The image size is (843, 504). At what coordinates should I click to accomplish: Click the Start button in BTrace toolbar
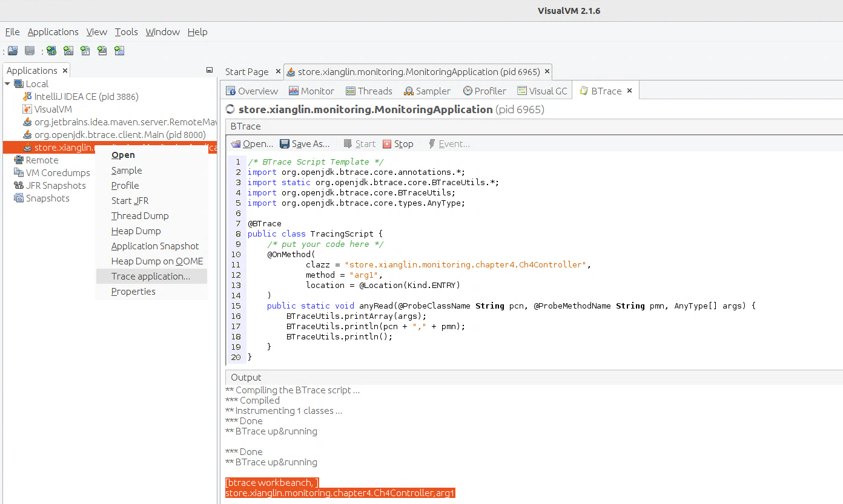pyautogui.click(x=360, y=144)
